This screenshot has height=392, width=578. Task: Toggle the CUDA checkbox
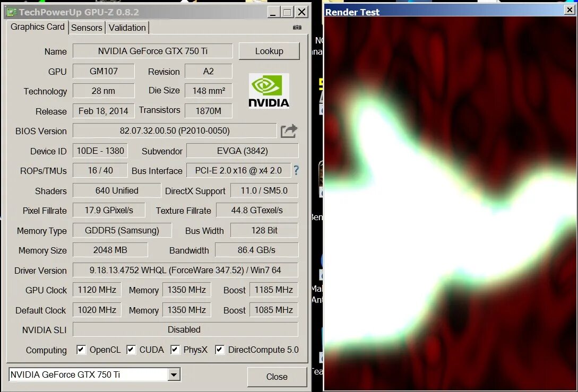click(131, 350)
